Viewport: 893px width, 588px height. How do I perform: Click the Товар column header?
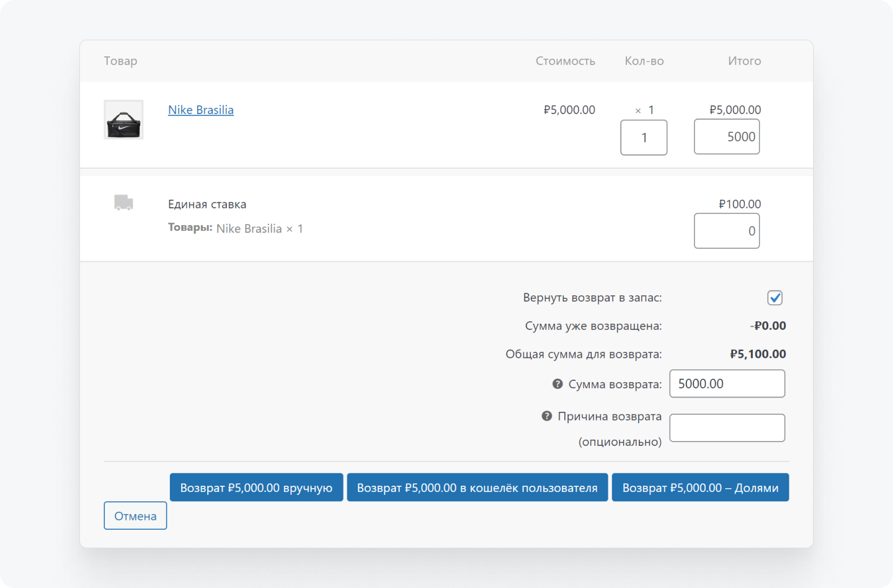point(120,61)
